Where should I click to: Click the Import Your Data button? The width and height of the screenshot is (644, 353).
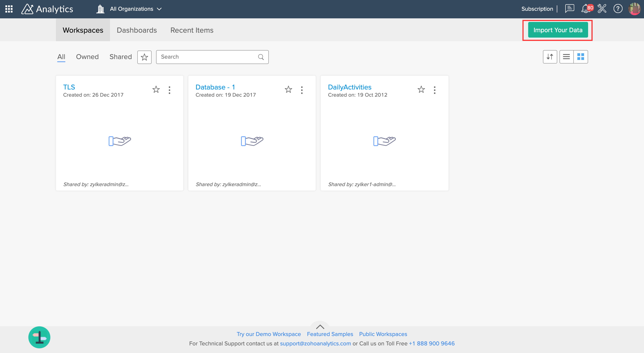click(558, 30)
